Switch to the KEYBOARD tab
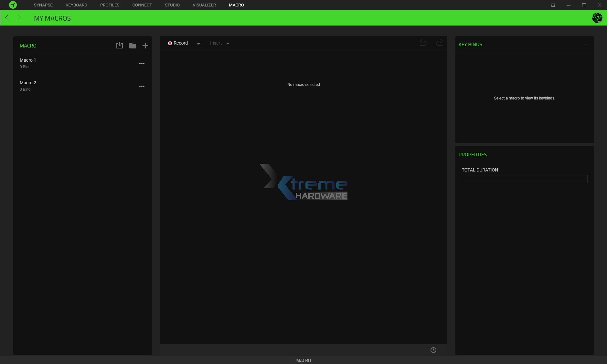The width and height of the screenshot is (607, 364). tap(76, 5)
